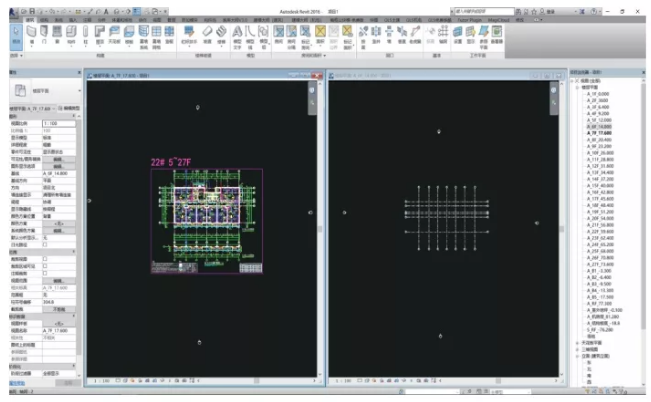The width and height of the screenshot is (651, 402).
Task: Click the 应用 apply button in Properties
Action: [x=68, y=382]
